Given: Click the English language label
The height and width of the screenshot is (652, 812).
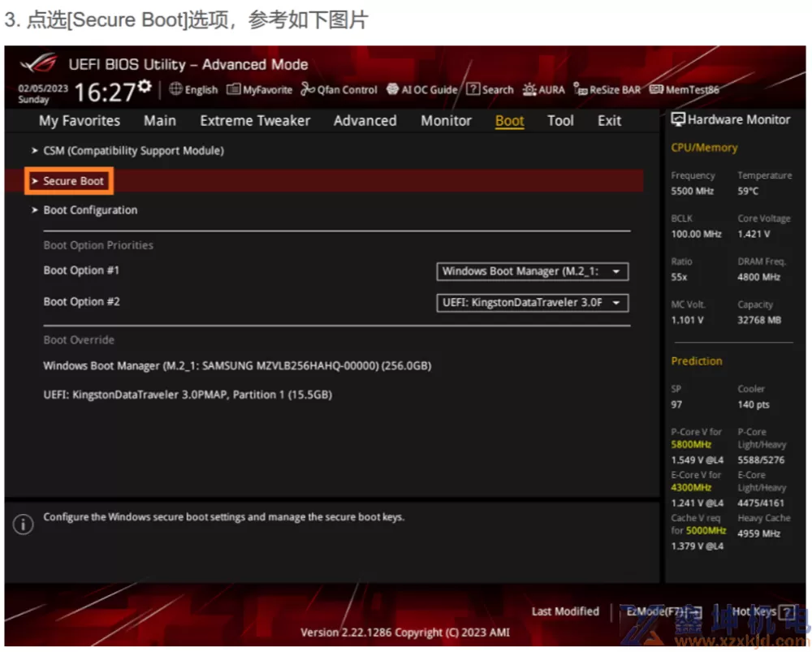Looking at the screenshot, I should (201, 89).
